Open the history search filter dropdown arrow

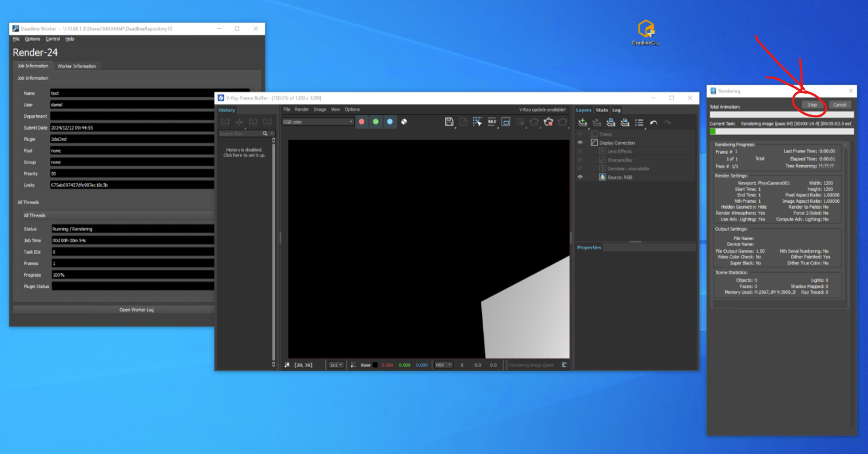click(x=272, y=133)
